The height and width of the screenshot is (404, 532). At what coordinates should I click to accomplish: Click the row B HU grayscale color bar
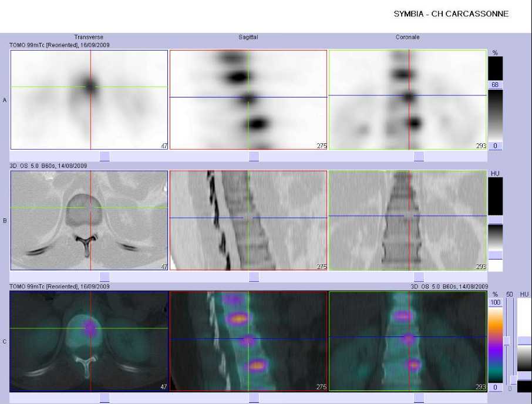pos(495,224)
